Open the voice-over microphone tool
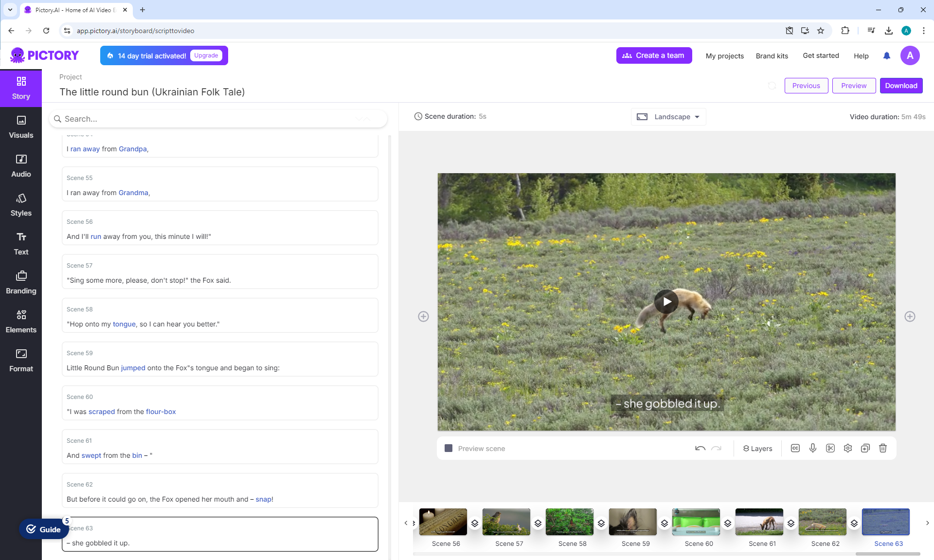The height and width of the screenshot is (560, 934). 812,448
